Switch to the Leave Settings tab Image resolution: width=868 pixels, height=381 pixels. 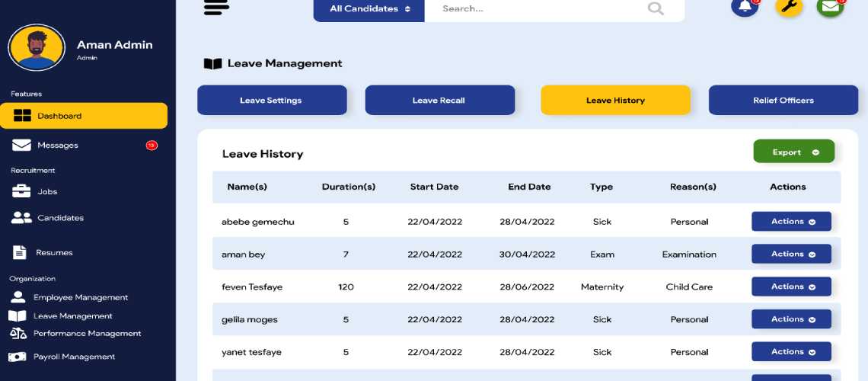coord(271,101)
